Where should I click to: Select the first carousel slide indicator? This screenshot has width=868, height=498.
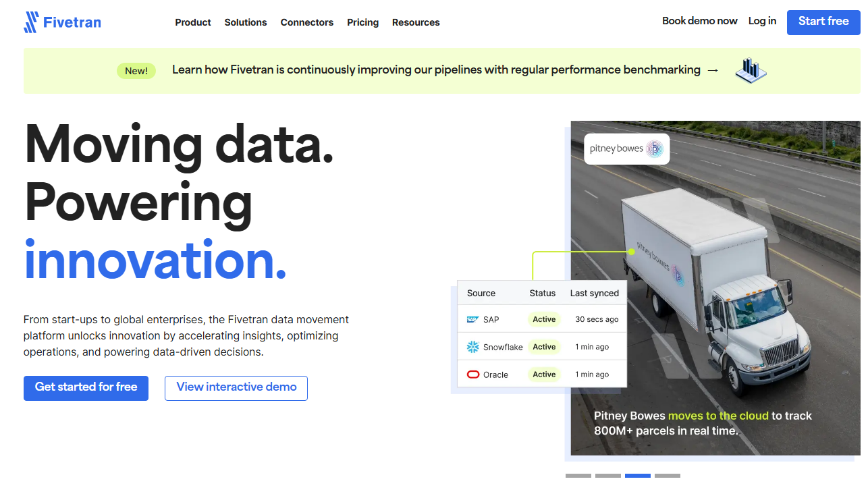click(578, 476)
